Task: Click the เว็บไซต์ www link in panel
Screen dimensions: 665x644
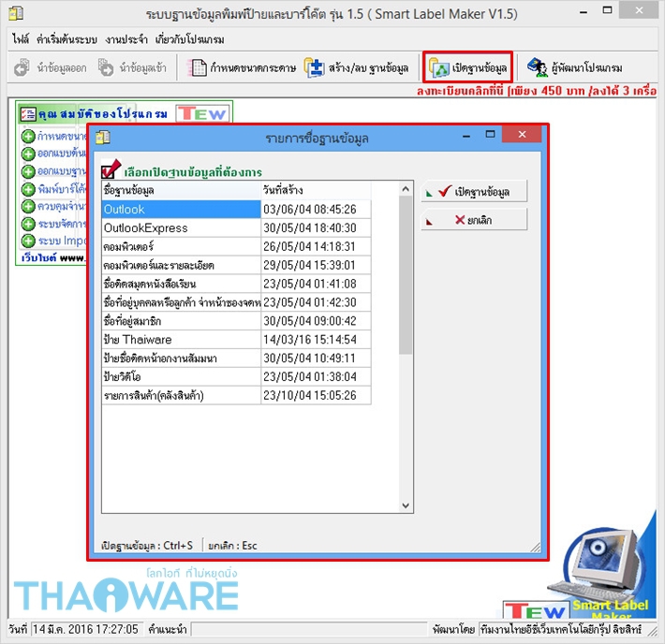Action: pyautogui.click(x=53, y=257)
